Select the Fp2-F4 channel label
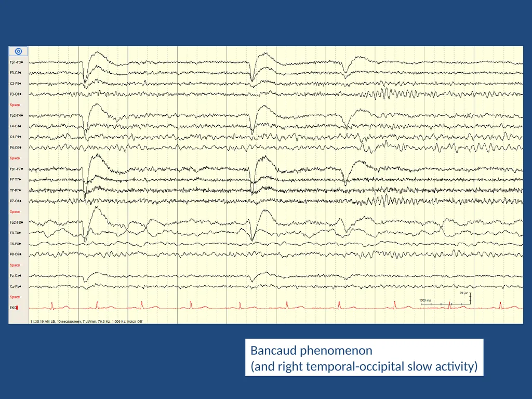Screen dimensions: 532x399 [x=16, y=116]
